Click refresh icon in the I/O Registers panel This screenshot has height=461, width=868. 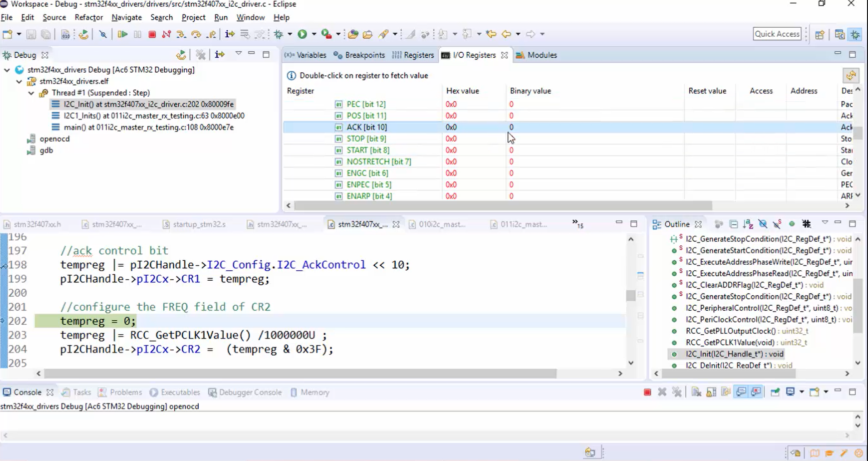click(851, 75)
